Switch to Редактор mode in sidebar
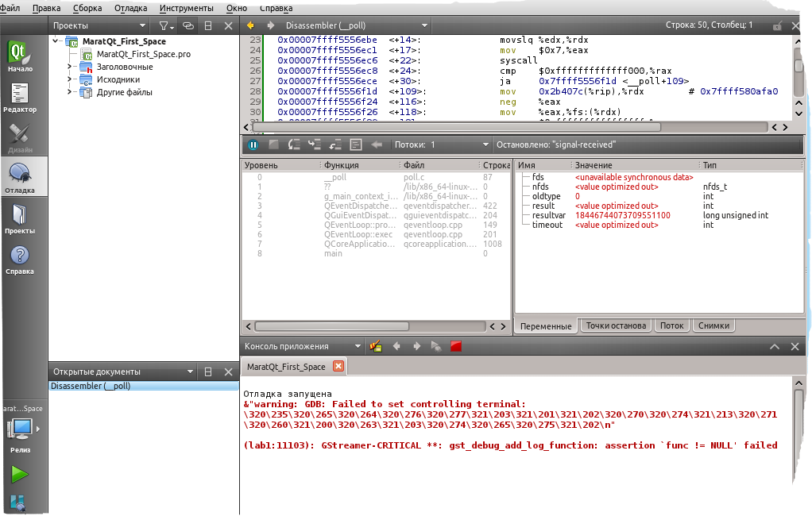 20,97
